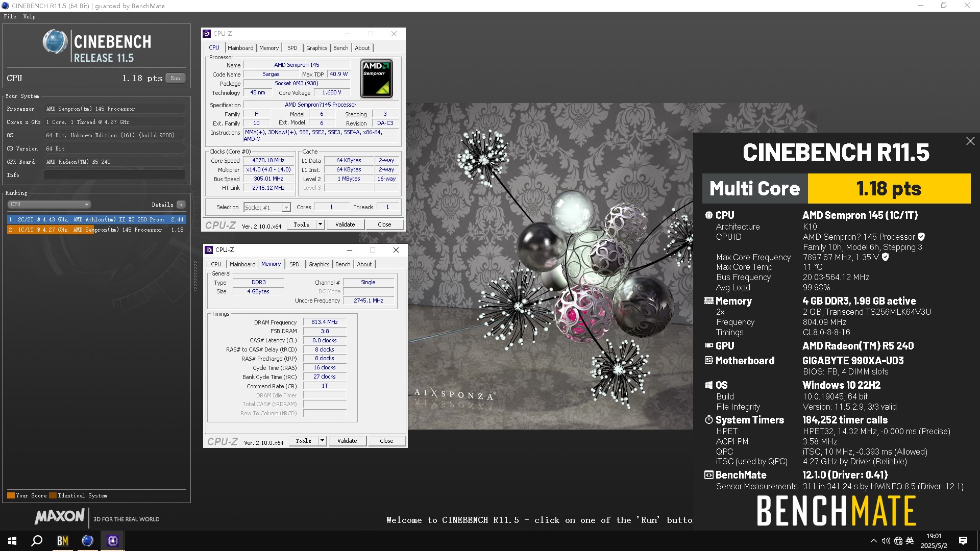
Task: Click the upper CPU-Z title bar icon
Action: [207, 34]
